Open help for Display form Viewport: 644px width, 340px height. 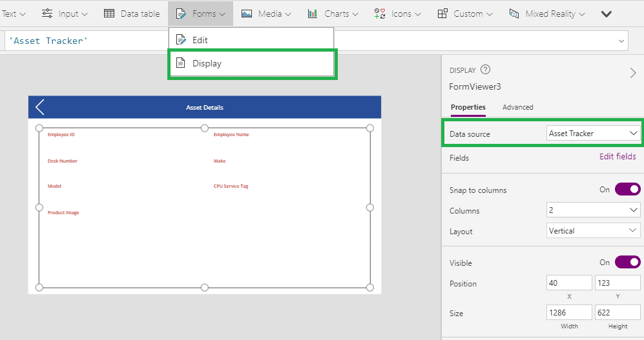pyautogui.click(x=486, y=70)
